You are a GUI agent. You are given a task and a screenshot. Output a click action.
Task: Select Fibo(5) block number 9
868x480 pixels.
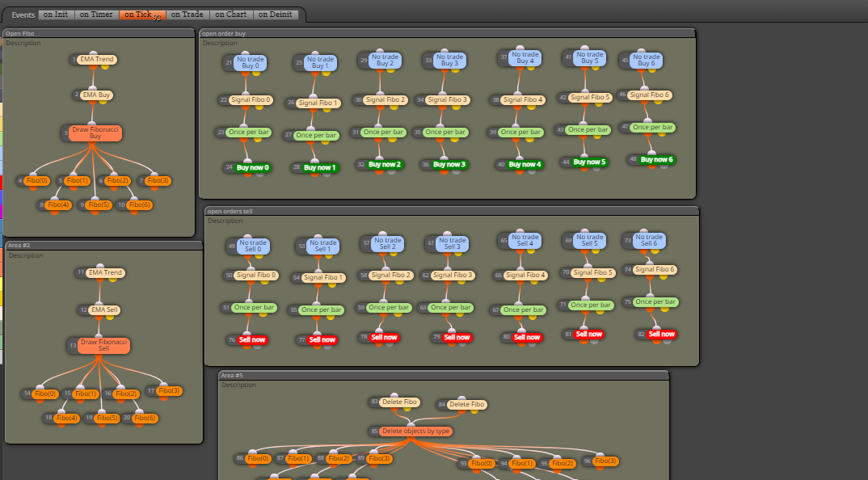pyautogui.click(x=99, y=204)
